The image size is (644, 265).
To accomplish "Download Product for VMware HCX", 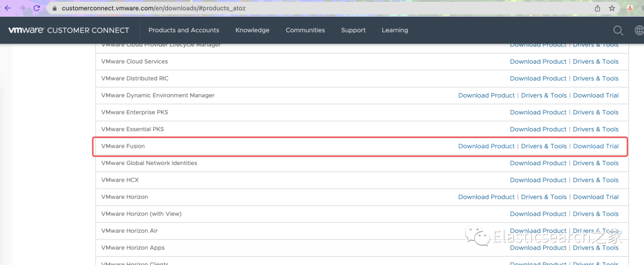I will click(538, 180).
